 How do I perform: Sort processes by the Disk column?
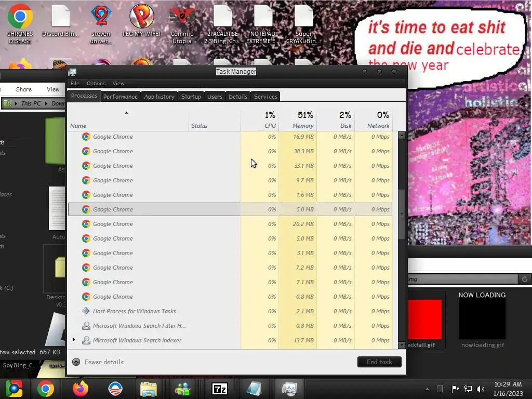click(x=336, y=120)
